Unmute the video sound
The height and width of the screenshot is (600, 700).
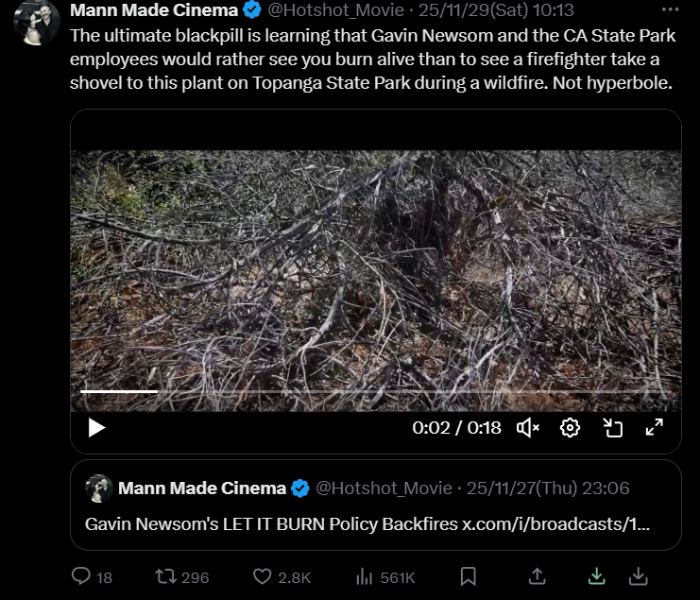pyautogui.click(x=528, y=428)
